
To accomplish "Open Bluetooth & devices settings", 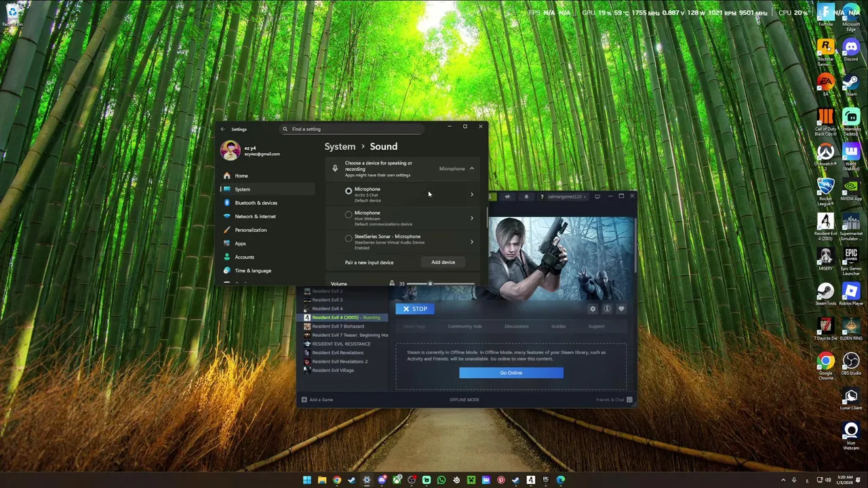I will (x=267, y=203).
